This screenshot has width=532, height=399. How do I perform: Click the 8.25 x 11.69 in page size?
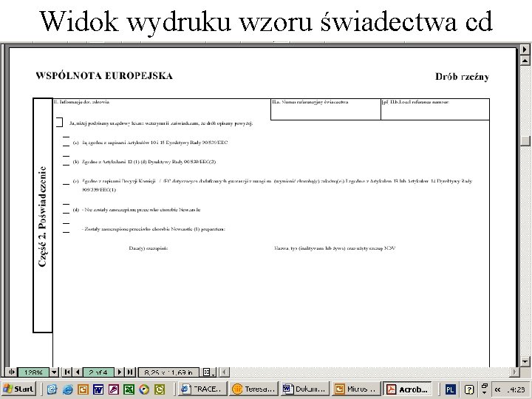pyautogui.click(x=168, y=372)
